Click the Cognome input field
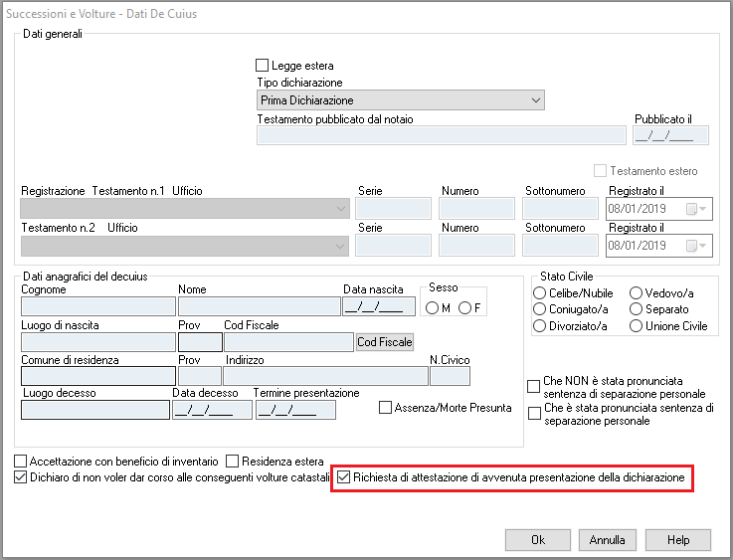Viewport: 733px width, 560px height. [97, 306]
